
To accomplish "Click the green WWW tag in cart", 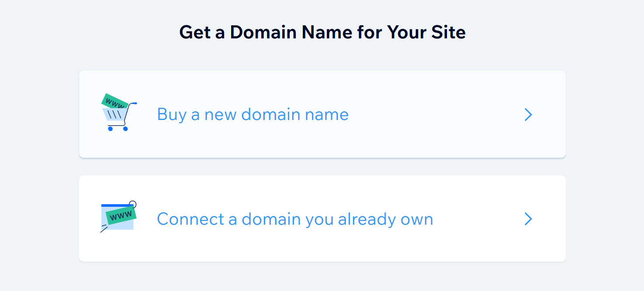I will [114, 103].
